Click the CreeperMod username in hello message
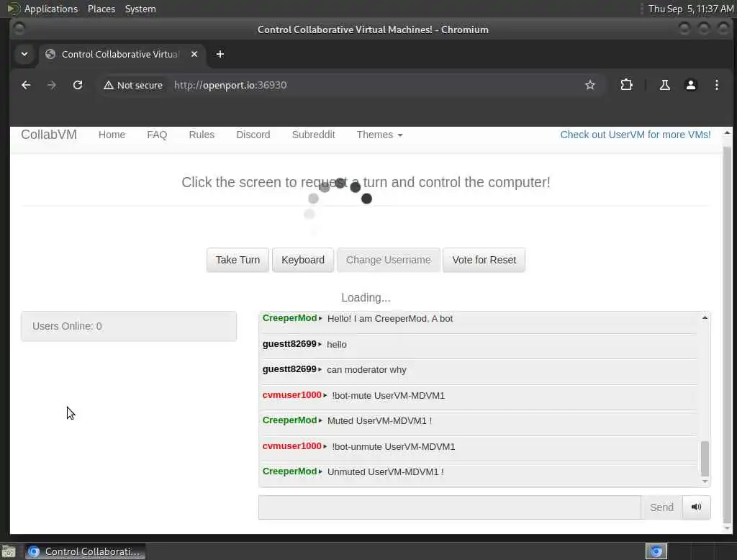The image size is (737, 560). click(x=289, y=318)
